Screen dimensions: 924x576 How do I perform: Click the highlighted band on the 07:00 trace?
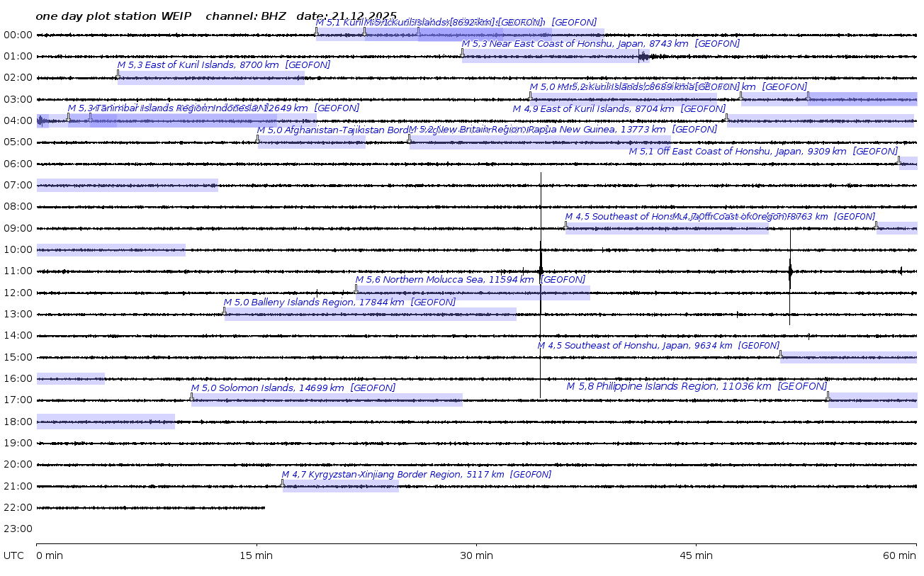click(x=127, y=186)
